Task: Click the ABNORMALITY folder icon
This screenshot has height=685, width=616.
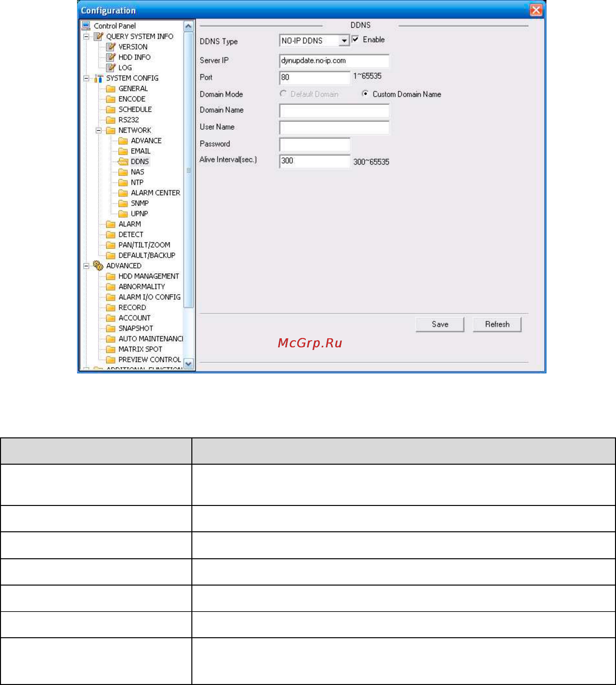Action: [x=111, y=287]
